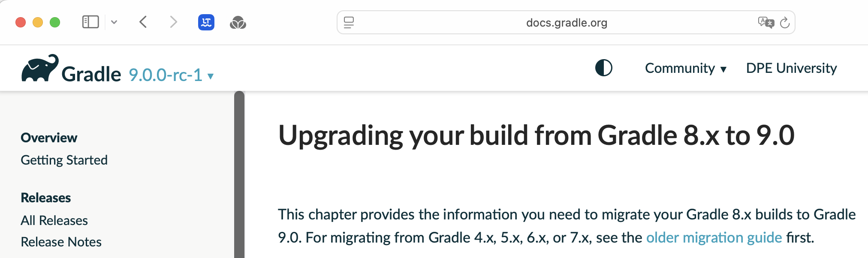Open the LanguageTool extension icon
Screen dimensions: 868x258
(206, 22)
